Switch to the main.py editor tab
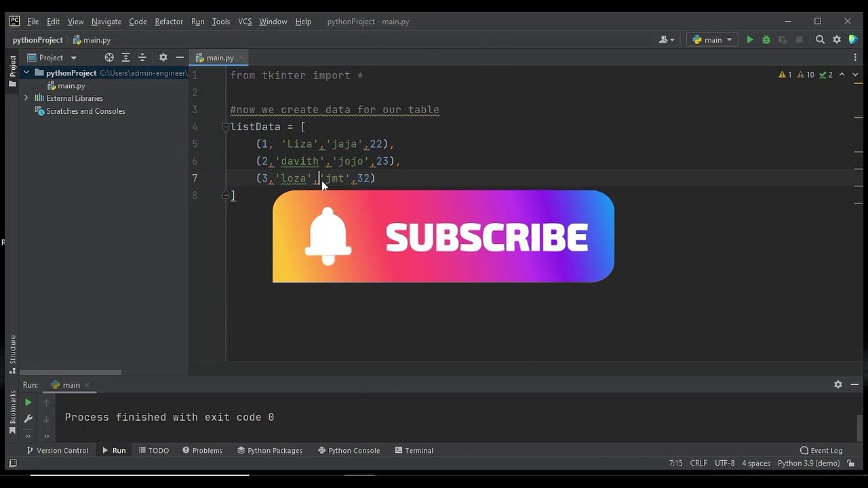 (x=220, y=58)
